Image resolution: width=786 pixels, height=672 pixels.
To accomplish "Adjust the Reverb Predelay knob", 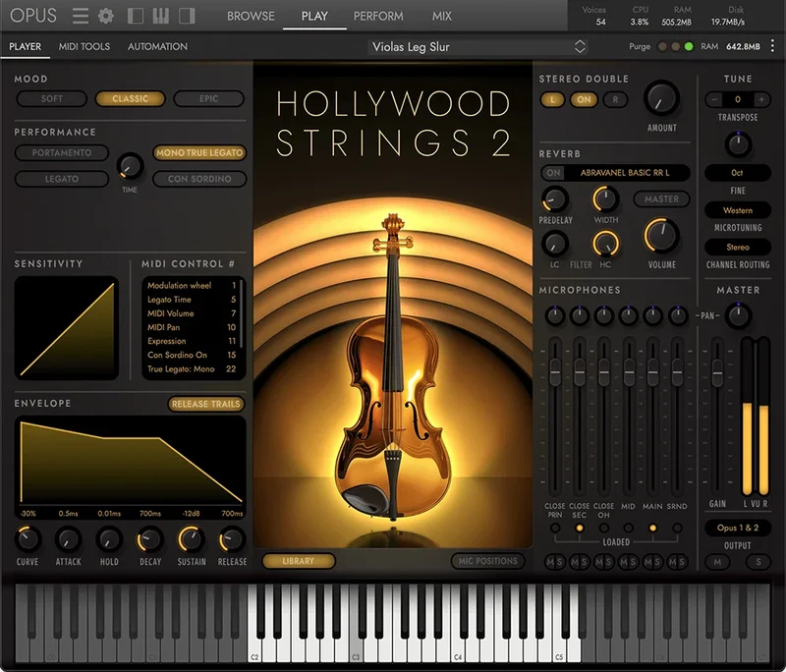I will pos(555,199).
